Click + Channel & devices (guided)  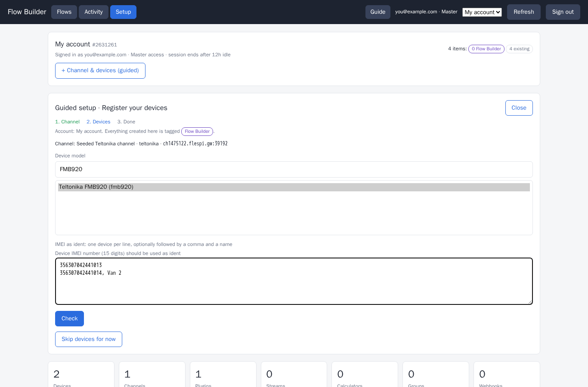[100, 71]
